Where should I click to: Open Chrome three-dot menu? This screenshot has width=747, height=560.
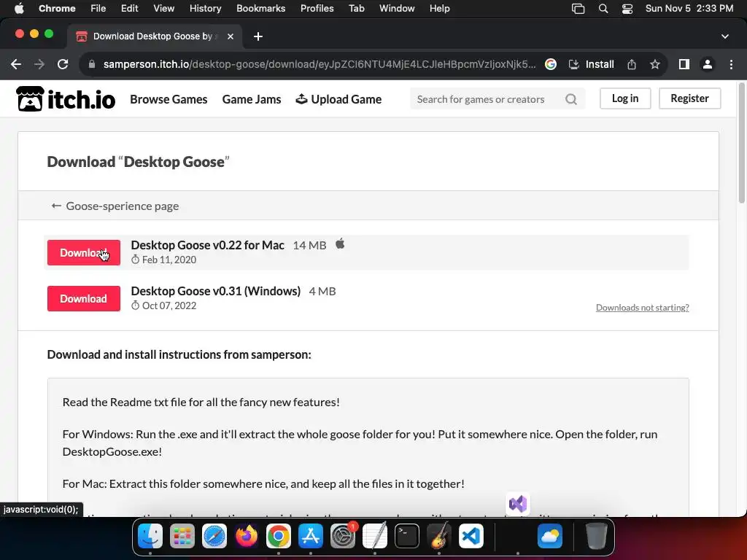[731, 64]
